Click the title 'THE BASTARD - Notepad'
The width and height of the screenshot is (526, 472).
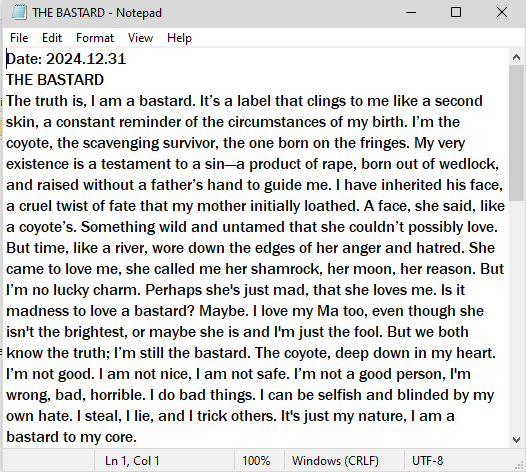97,13
